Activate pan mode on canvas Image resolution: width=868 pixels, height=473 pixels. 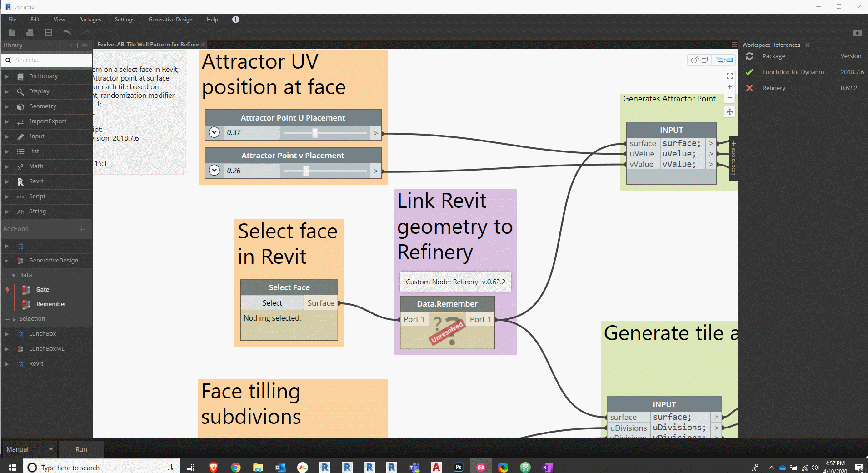coord(730,112)
